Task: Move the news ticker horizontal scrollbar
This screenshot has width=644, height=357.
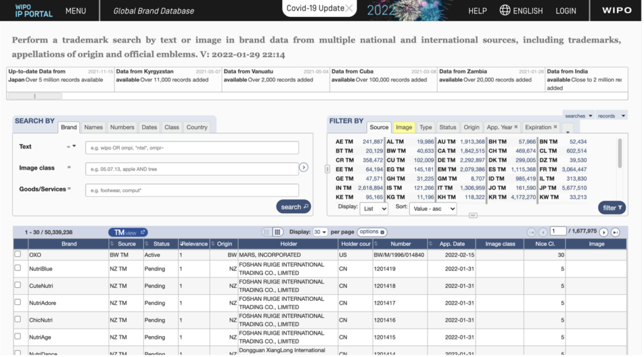Action: [x=35, y=96]
